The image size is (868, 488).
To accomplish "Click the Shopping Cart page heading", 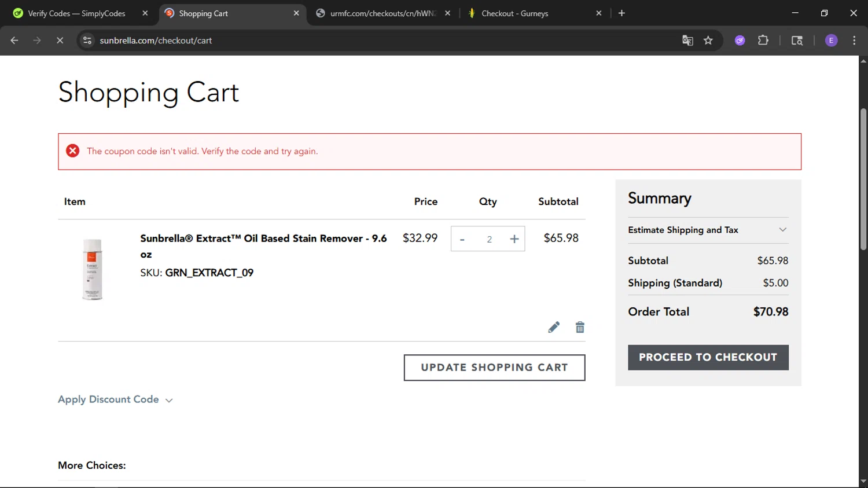I will pyautogui.click(x=149, y=93).
